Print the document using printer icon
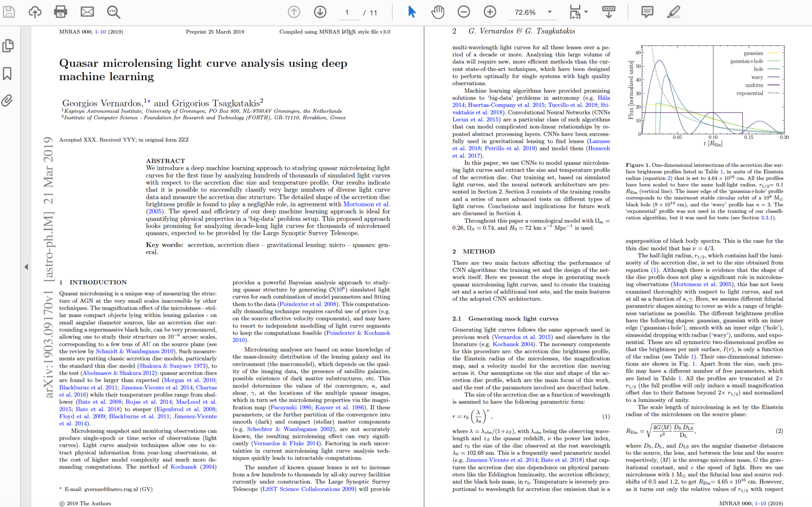 pos(60,12)
